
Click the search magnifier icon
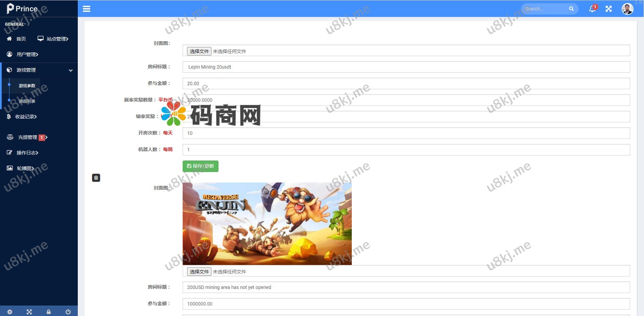coord(571,9)
